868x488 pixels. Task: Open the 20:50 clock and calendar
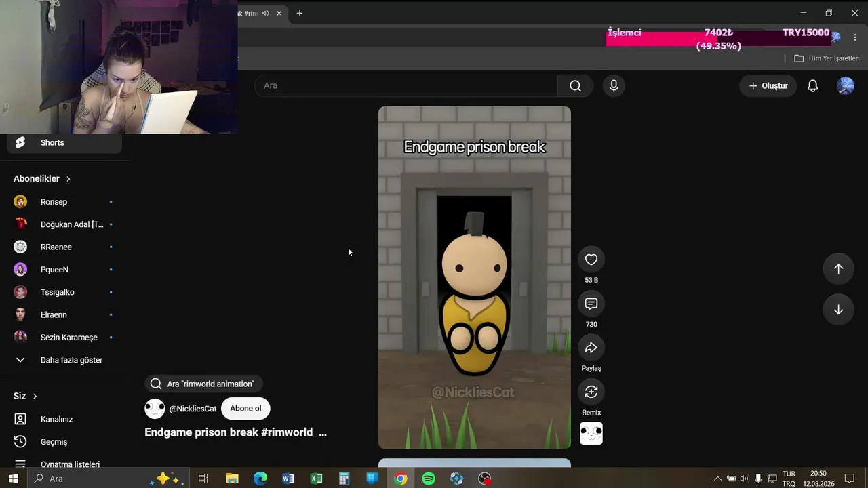[818, 479]
